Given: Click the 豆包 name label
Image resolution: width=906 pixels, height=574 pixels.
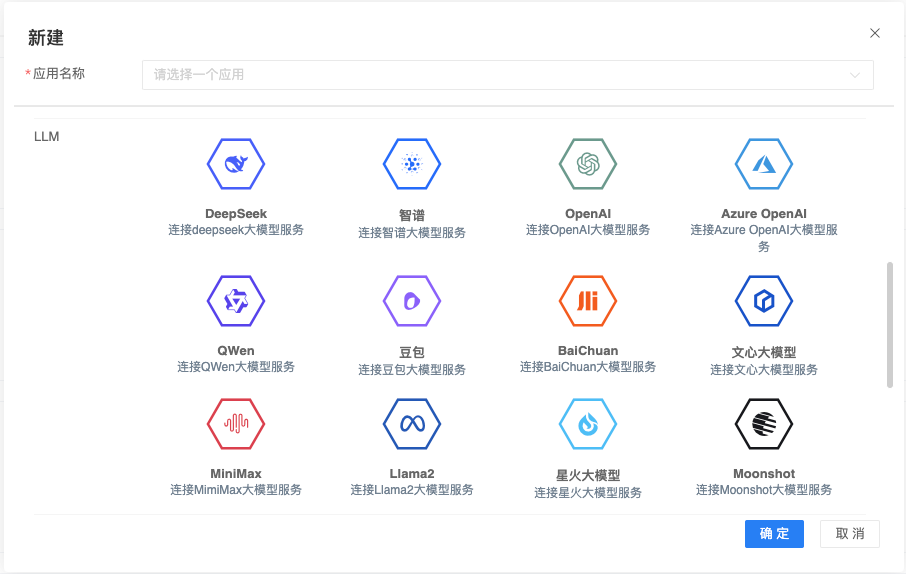Looking at the screenshot, I should coord(412,353).
